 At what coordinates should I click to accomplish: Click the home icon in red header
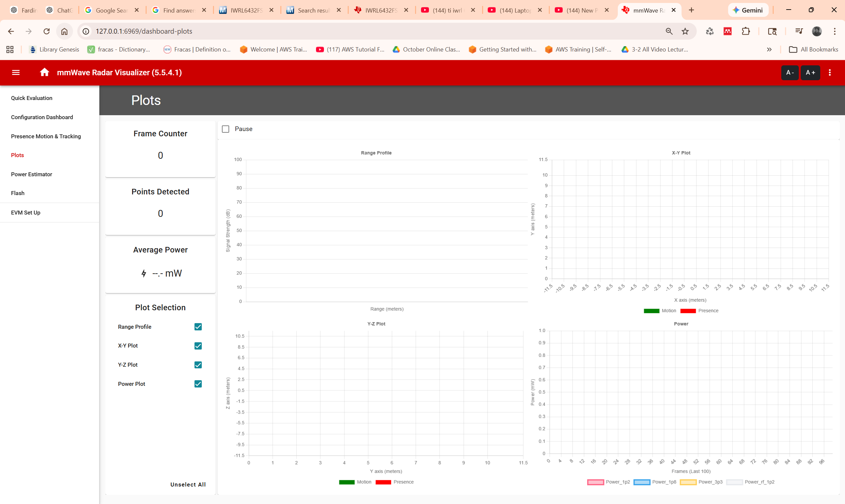(44, 72)
